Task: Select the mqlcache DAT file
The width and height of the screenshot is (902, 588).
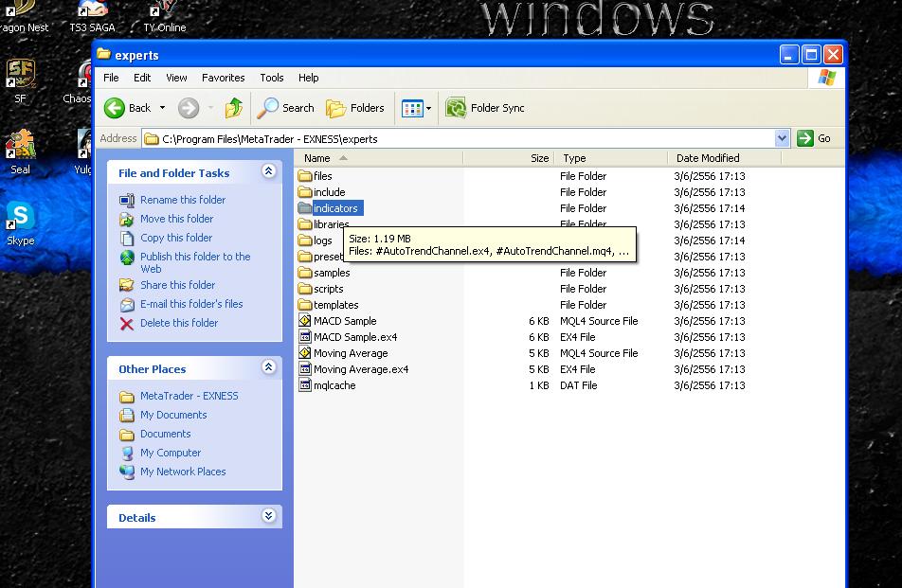Action: 327,385
